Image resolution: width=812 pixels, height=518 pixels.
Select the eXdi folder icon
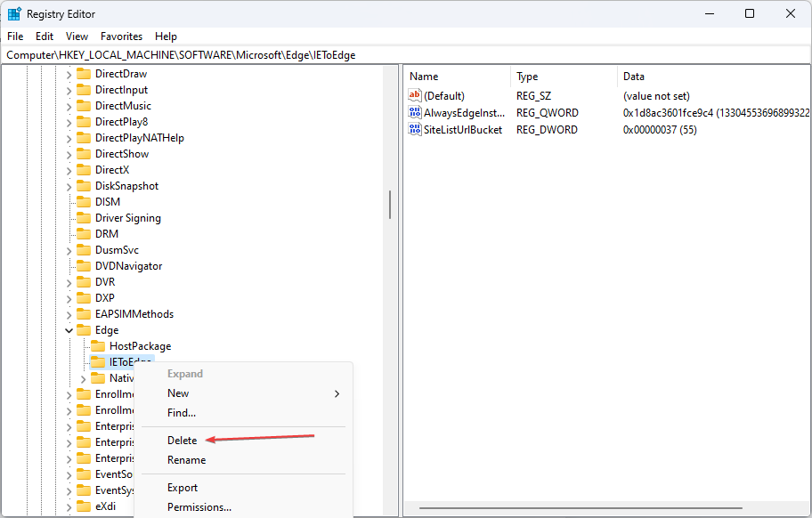pyautogui.click(x=84, y=506)
